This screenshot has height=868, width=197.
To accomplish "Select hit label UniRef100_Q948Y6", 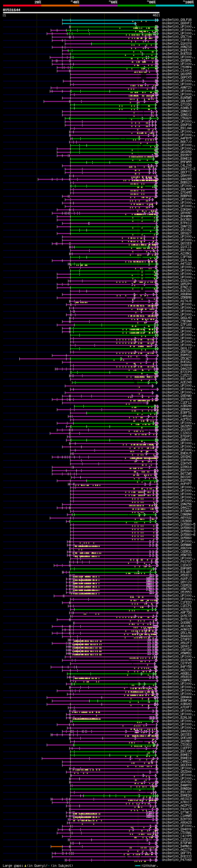I will click(177, 829).
